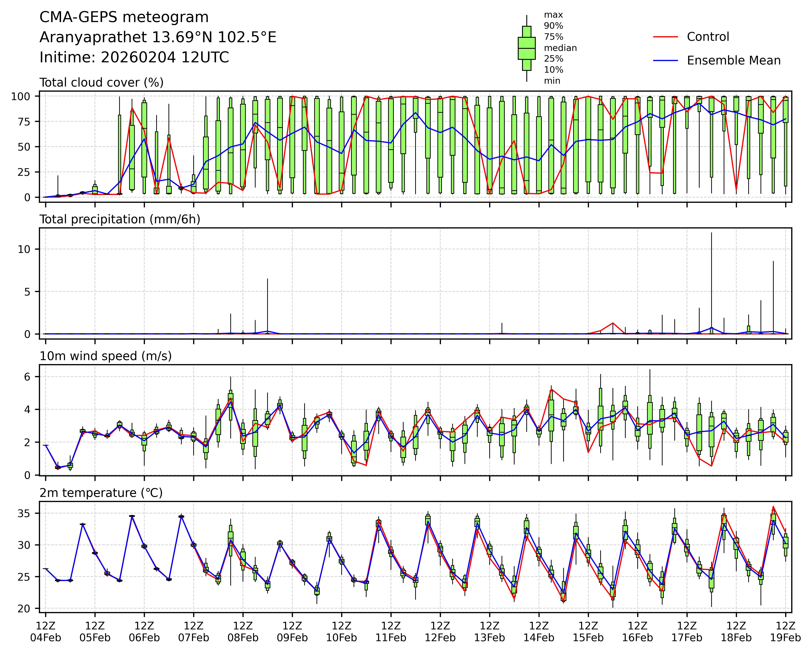Click the red Control legend line

665,37
